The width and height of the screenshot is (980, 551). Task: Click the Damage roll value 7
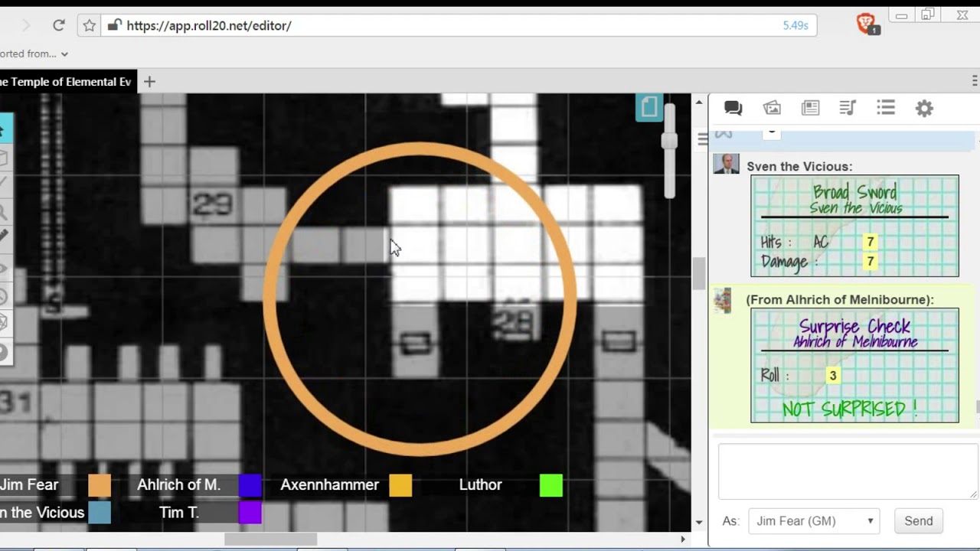click(x=870, y=262)
